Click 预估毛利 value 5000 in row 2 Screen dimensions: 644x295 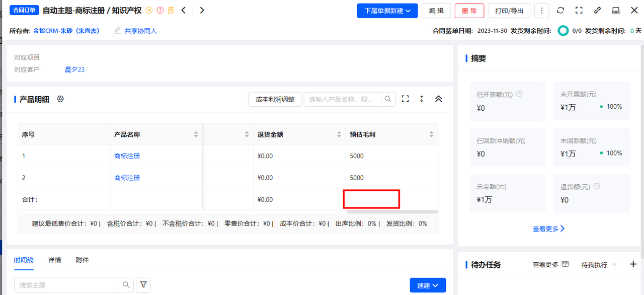pyautogui.click(x=357, y=178)
